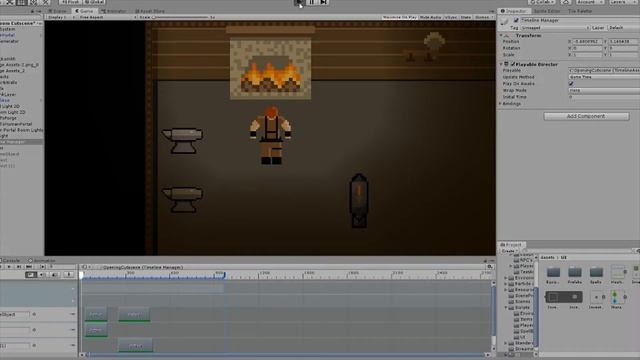Click the Position X value field
Screen dimensions: 640x360
pyautogui.click(x=588, y=42)
